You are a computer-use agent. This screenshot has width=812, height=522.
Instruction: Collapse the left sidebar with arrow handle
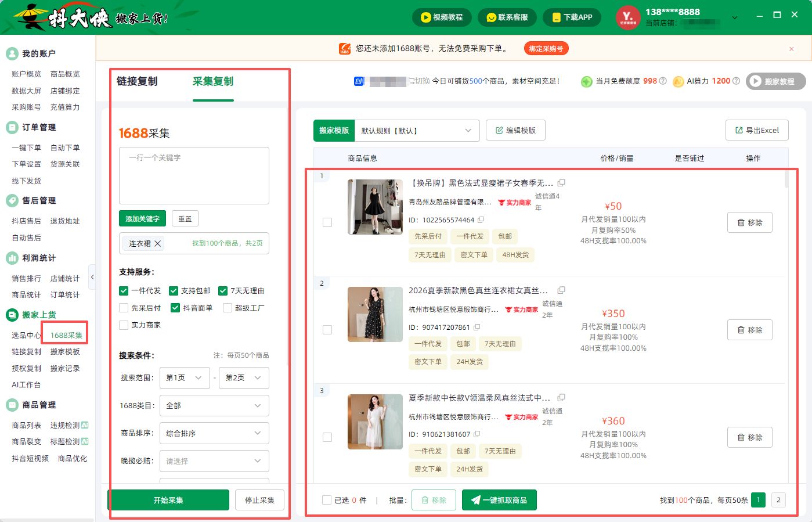pos(92,278)
